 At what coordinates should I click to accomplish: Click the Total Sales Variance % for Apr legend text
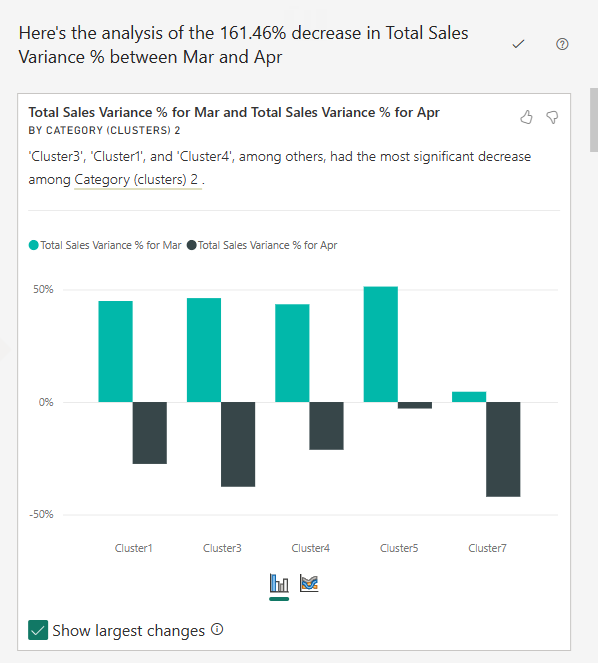[x=267, y=245]
